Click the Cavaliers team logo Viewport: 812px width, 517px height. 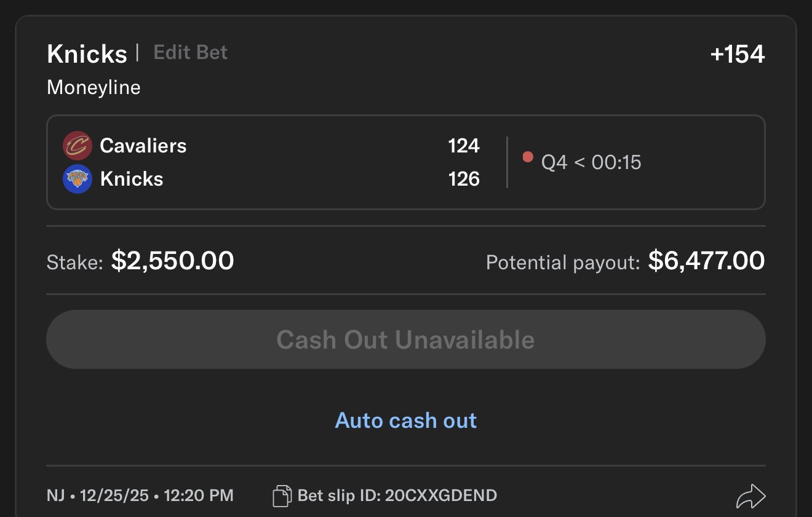(x=78, y=146)
